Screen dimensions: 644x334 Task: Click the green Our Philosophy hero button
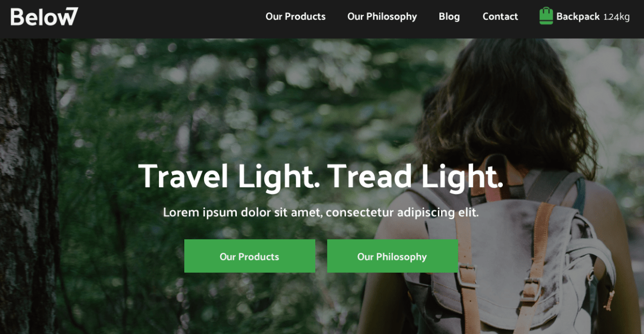pos(392,256)
